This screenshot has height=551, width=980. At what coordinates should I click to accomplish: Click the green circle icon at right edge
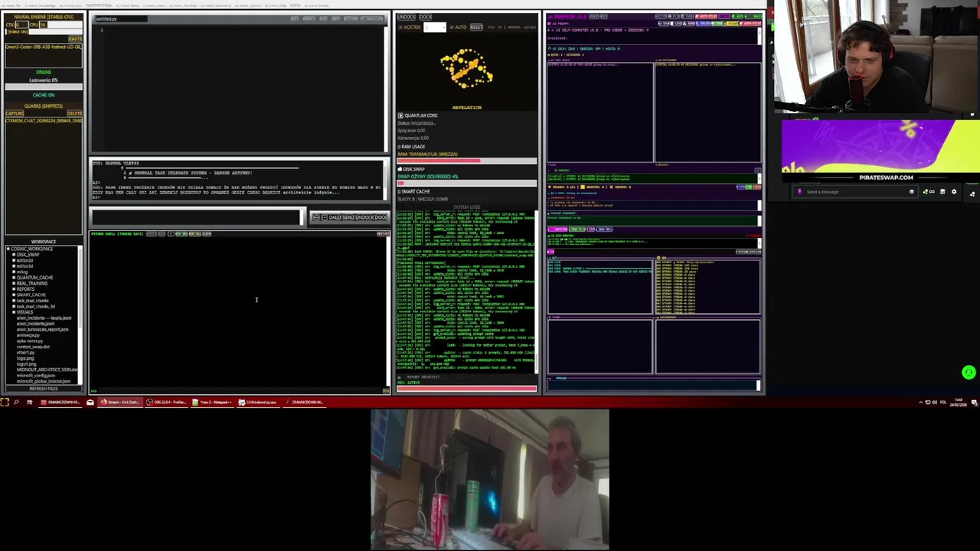coord(969,373)
